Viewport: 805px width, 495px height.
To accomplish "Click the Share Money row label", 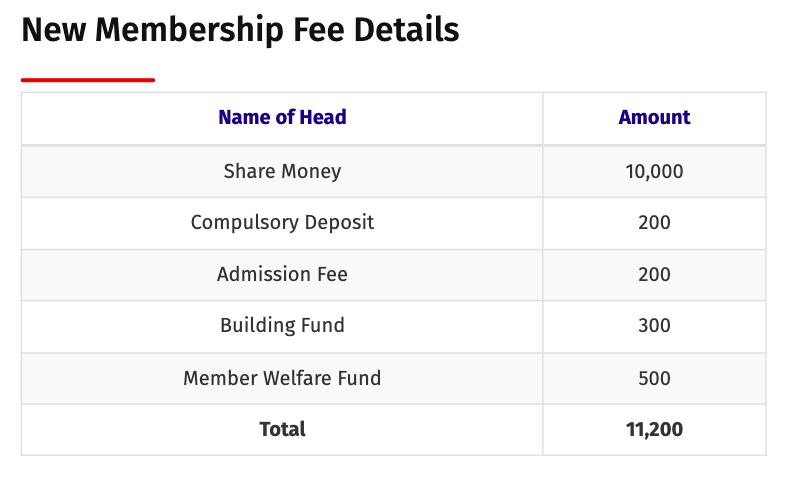I will pyautogui.click(x=282, y=172).
